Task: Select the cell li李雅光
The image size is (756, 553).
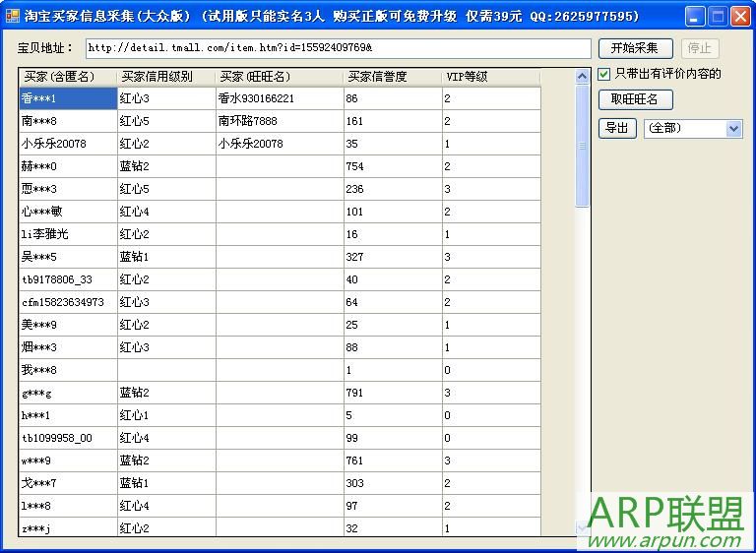Action: [68, 234]
